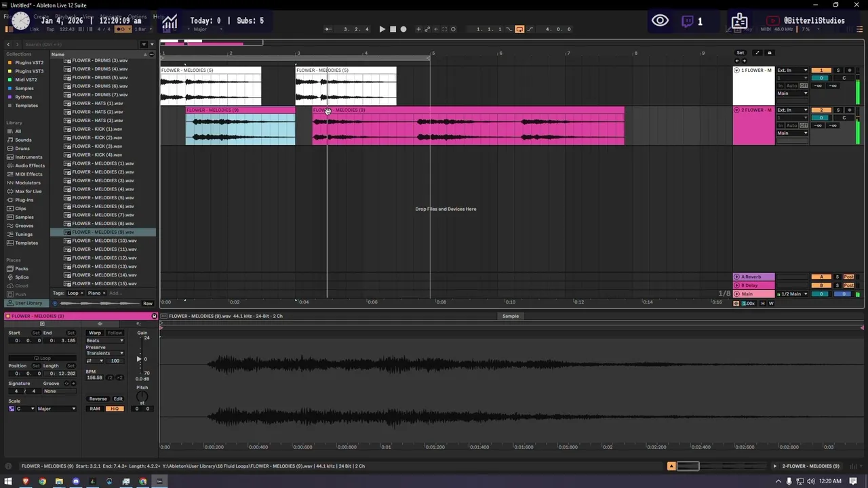
Task: Select the blue FLOWER - MELODIES (9) clip
Action: coord(240,126)
